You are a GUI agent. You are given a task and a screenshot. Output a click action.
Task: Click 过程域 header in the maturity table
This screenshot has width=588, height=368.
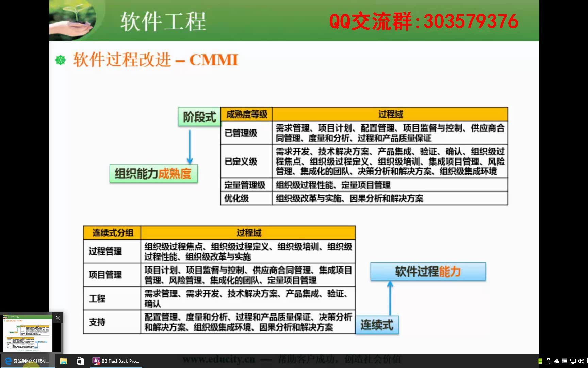[390, 114]
